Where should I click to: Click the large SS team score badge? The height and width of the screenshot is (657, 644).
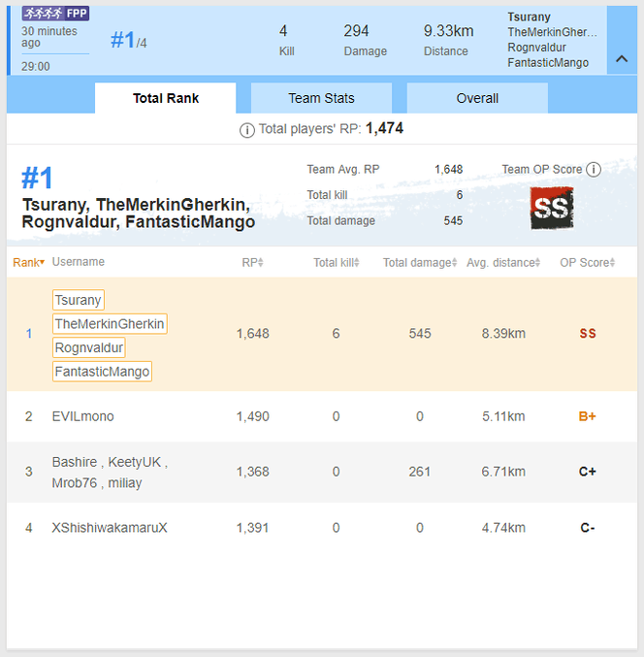[x=552, y=209]
